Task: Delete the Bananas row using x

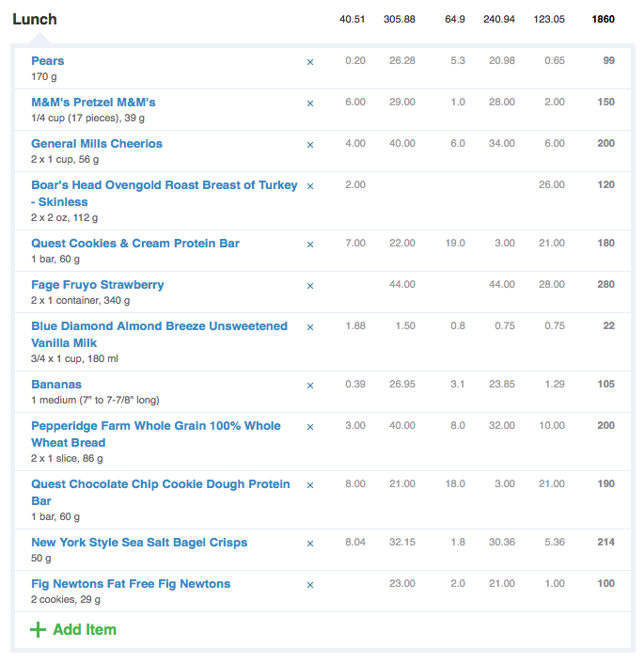Action: 309,387
